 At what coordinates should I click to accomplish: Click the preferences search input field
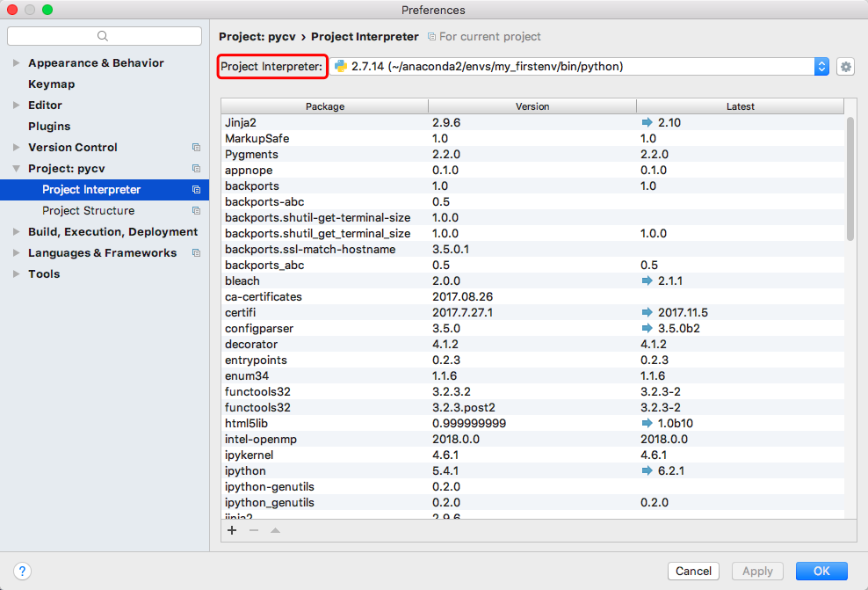pyautogui.click(x=105, y=36)
